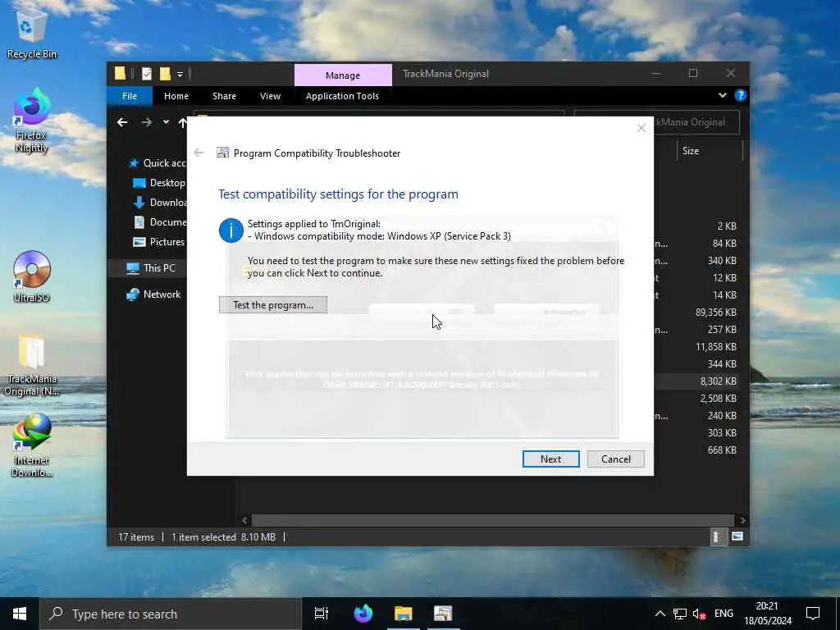Open the Recycle Bin desktop icon

(x=32, y=34)
